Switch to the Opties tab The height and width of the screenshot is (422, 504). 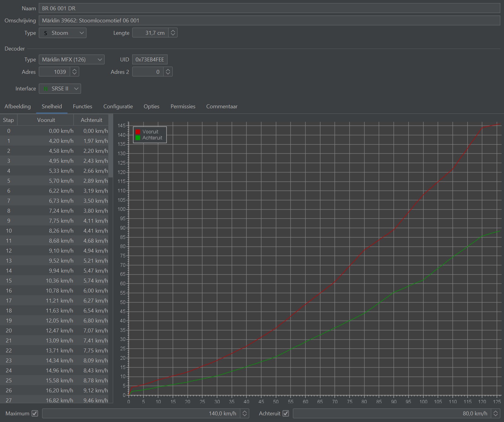[152, 106]
